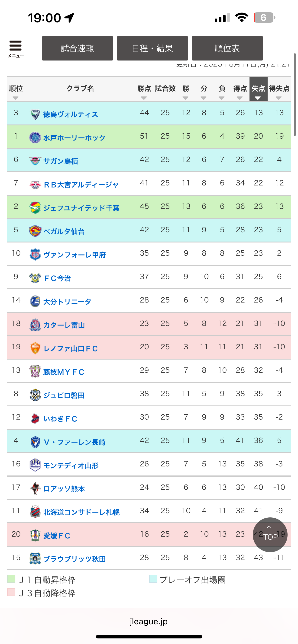Screen dimensions: 298x644
Task: Click the Tokushima Vortis club crest
Action: point(35,115)
